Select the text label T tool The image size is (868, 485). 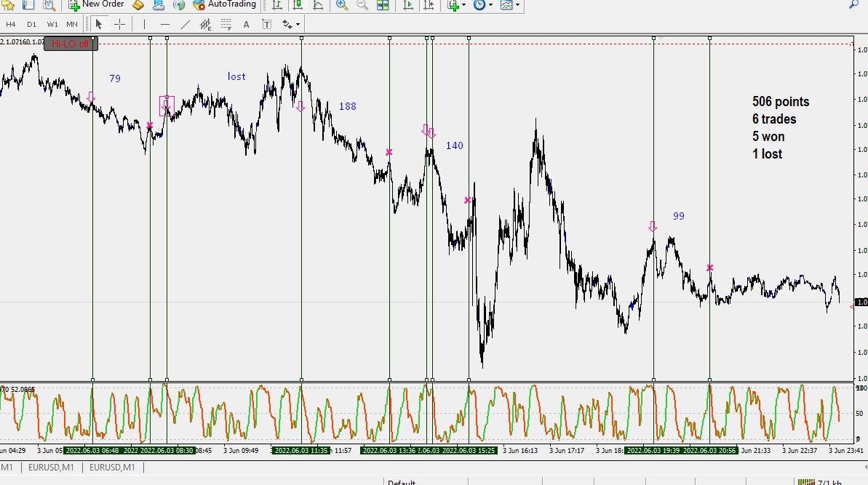coord(267,24)
